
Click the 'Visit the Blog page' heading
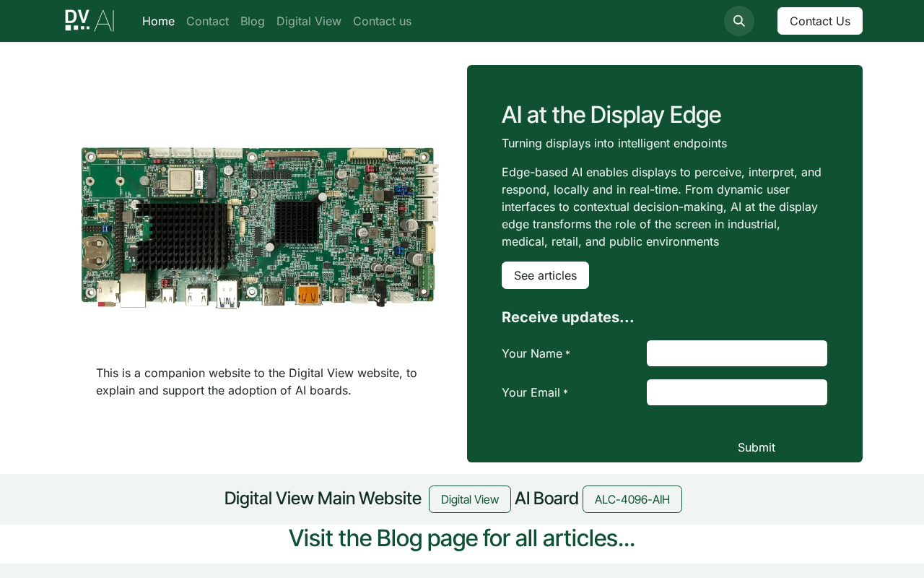pos(462,538)
